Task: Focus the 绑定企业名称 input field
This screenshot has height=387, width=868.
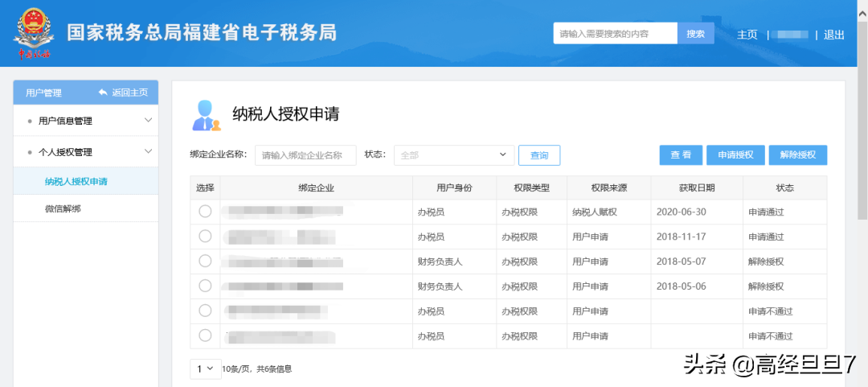Action: tap(305, 155)
